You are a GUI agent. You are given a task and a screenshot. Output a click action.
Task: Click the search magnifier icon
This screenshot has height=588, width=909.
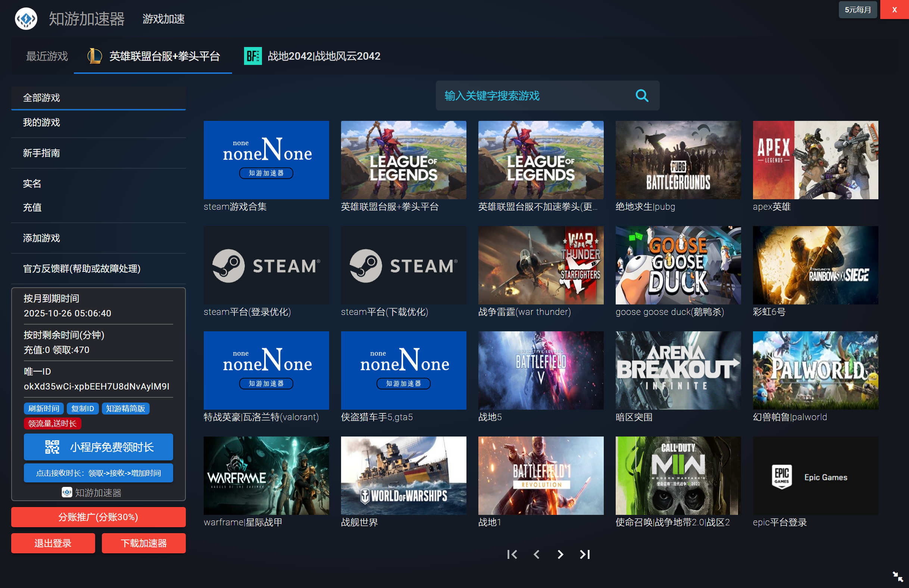[x=642, y=96]
